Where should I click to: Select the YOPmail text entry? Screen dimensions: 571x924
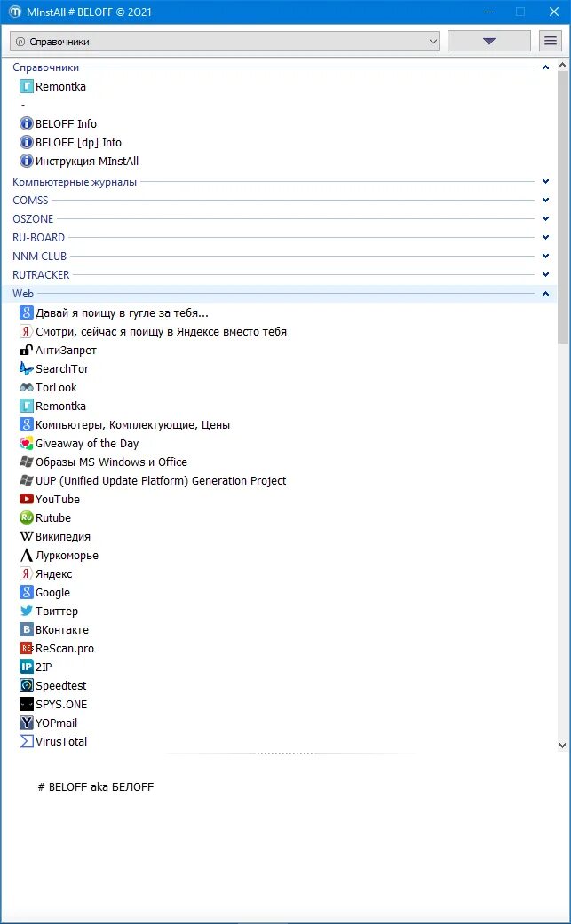pos(56,723)
